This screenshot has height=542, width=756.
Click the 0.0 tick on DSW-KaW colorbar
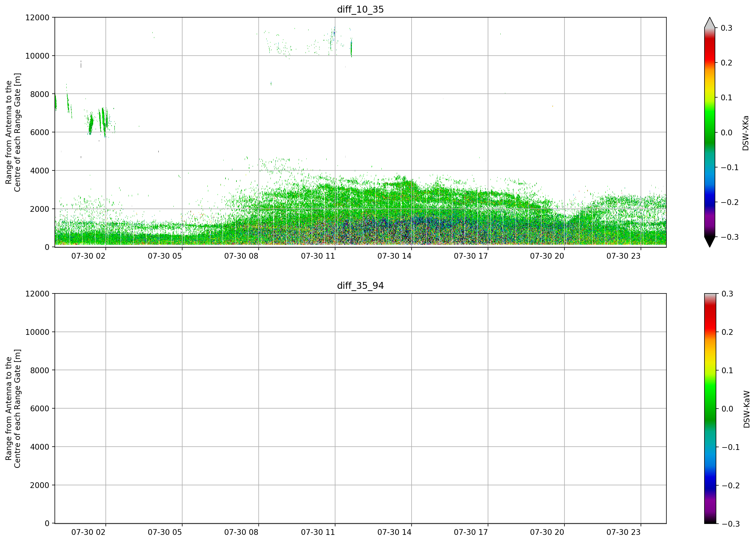point(727,409)
